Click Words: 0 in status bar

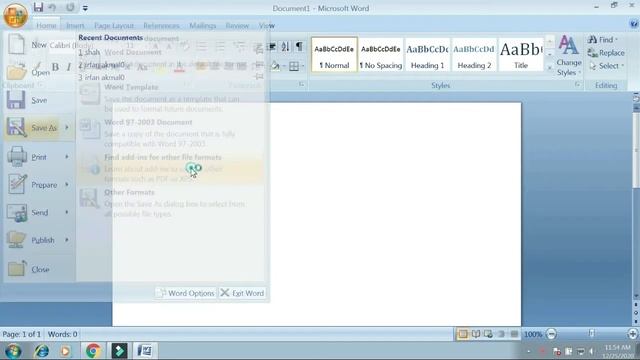click(62, 334)
